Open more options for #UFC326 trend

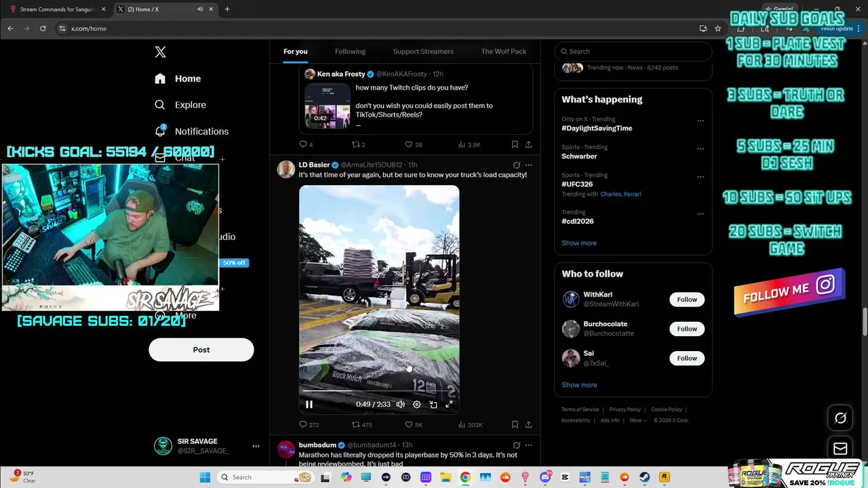pyautogui.click(x=701, y=177)
